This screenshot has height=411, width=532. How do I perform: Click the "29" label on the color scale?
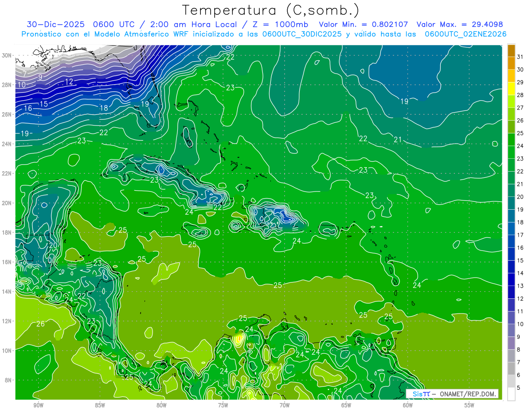click(x=520, y=82)
